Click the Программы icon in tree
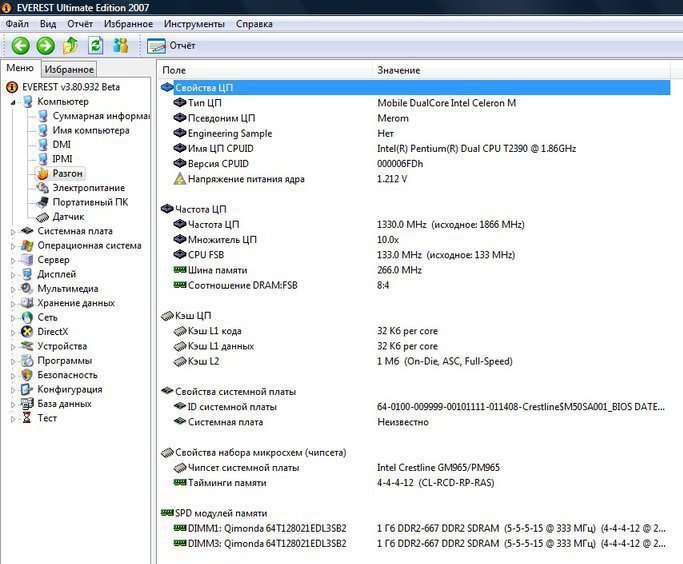 pos(27,360)
